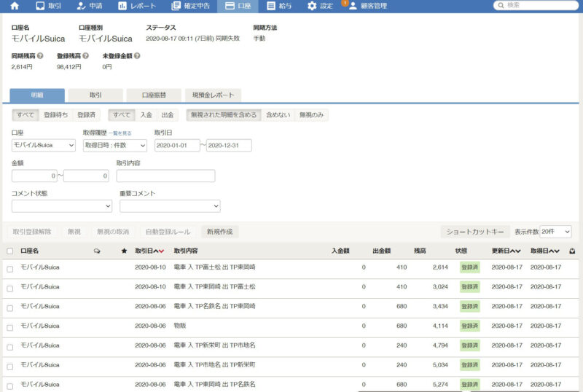Open the レポート menu
This screenshot has width=583, height=392.
click(x=137, y=6)
